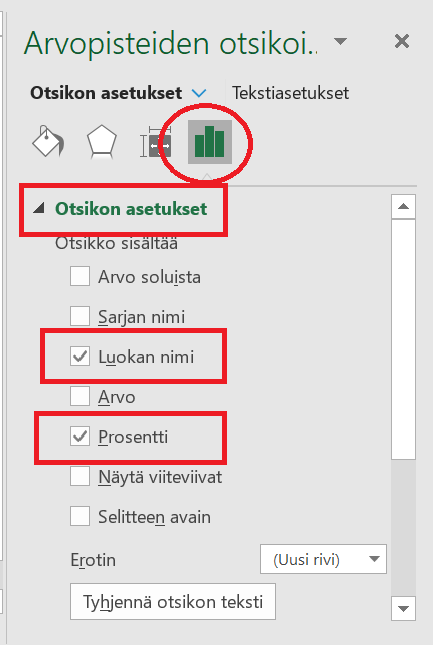Switch to Tekstiasetukset tab

[290, 93]
